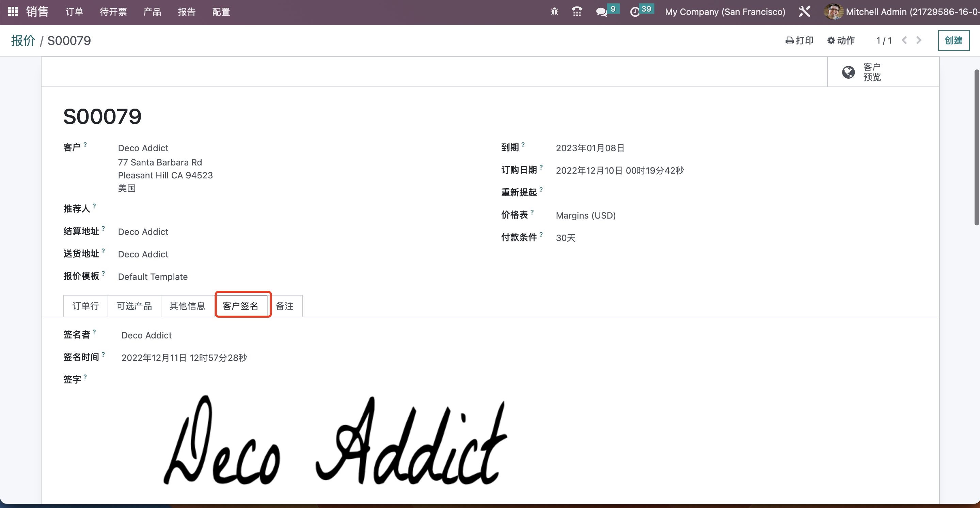Click the help mark beside 重新提起

pyautogui.click(x=541, y=190)
